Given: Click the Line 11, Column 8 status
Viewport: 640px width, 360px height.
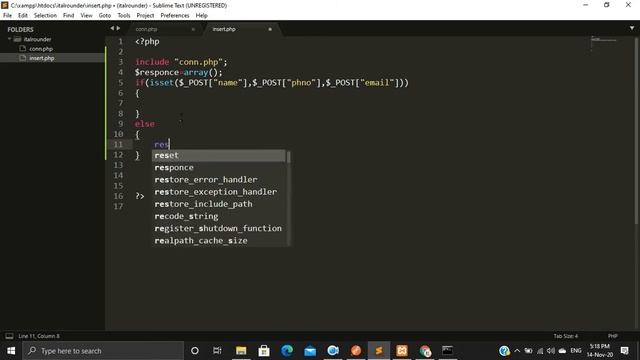Looking at the screenshot, I should tap(39, 336).
